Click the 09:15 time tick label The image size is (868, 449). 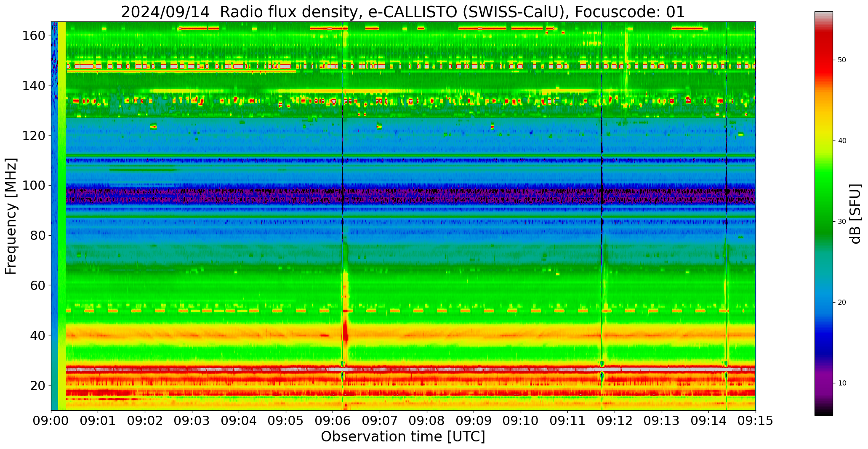pos(755,421)
